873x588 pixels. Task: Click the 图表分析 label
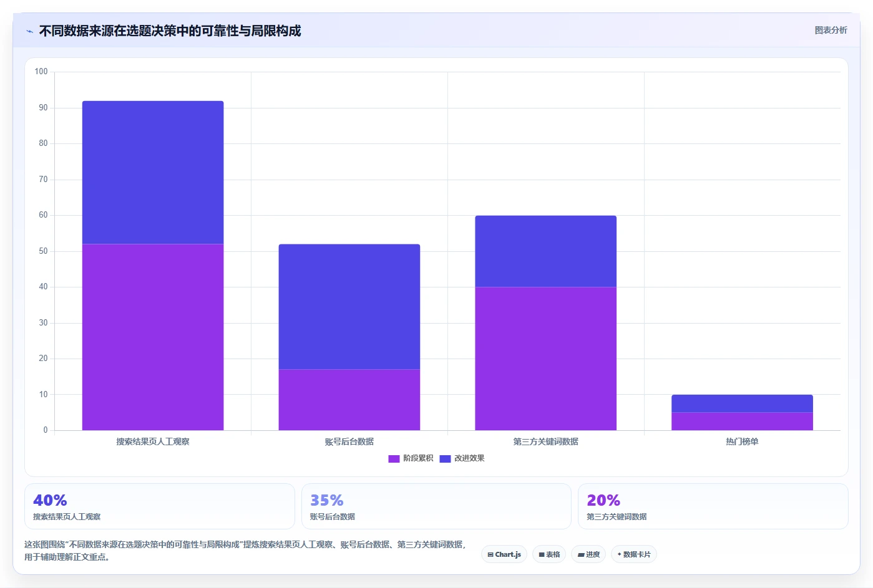[831, 30]
